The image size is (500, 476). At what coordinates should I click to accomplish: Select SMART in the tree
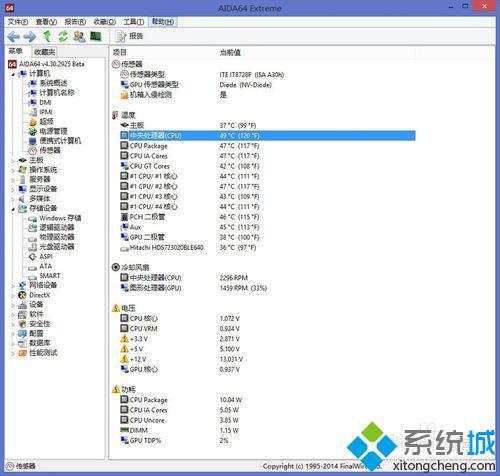tap(50, 276)
